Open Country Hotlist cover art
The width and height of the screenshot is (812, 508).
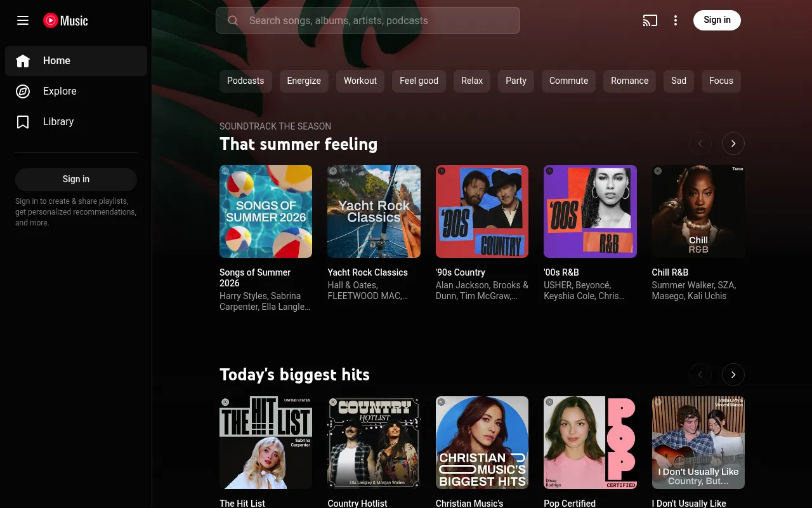[374, 443]
